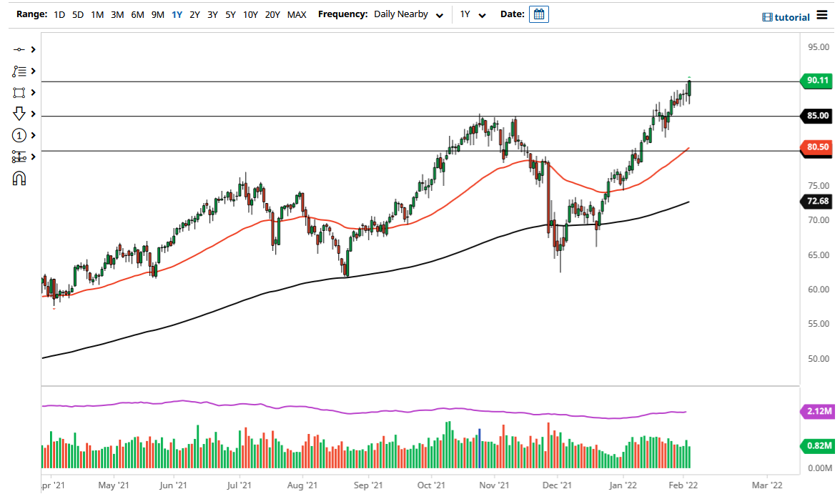The height and width of the screenshot is (504, 840).
Task: Expand the trend line tool options
Action: click(x=33, y=49)
